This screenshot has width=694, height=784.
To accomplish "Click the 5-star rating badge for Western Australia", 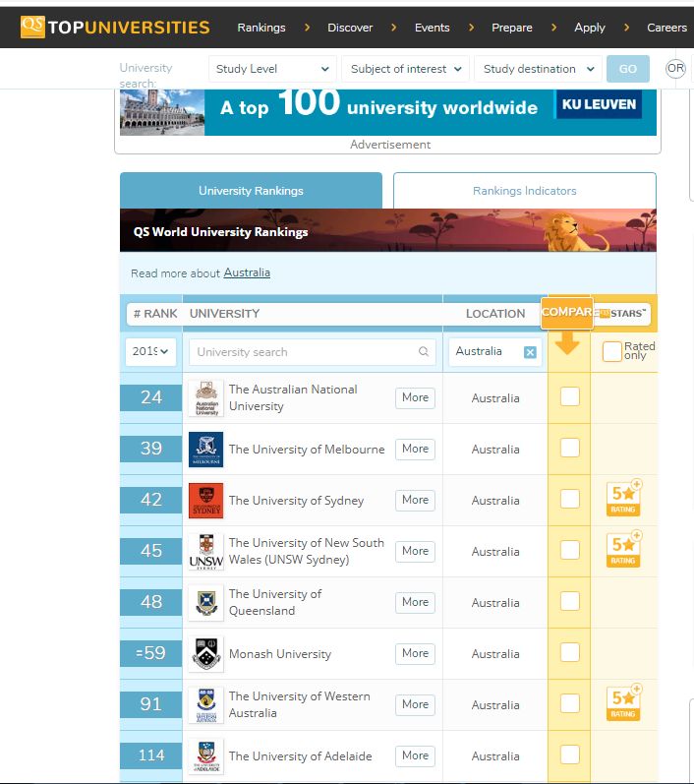I will point(623,702).
